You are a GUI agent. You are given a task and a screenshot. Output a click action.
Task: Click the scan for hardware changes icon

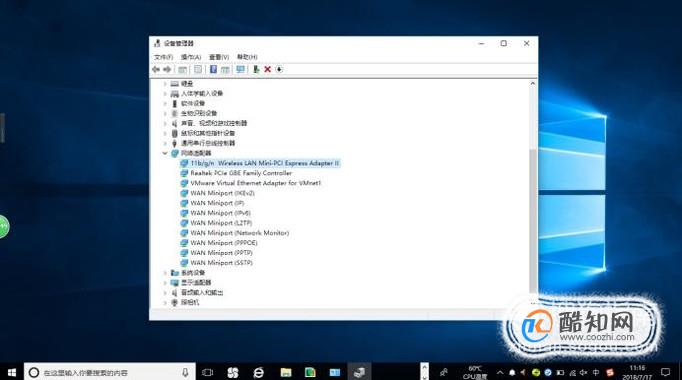pyautogui.click(x=240, y=69)
